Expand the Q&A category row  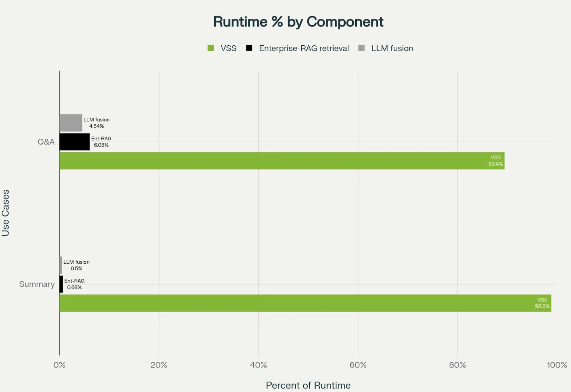[46, 142]
